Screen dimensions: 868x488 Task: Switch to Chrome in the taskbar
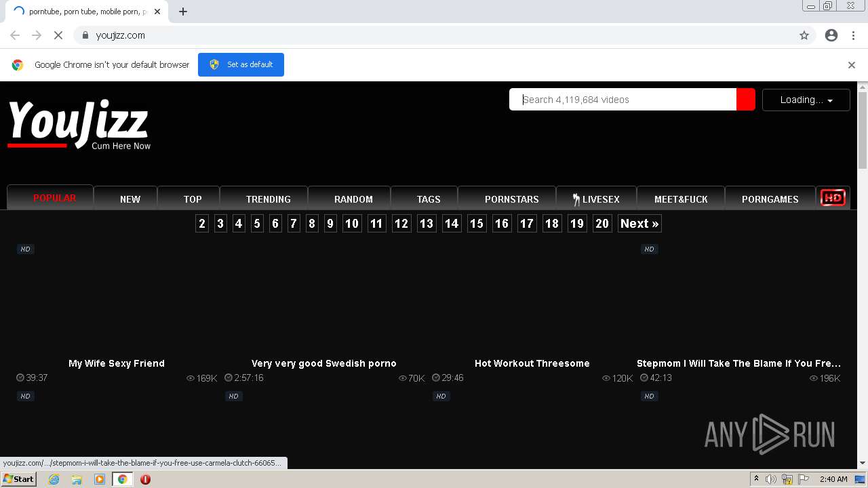click(x=123, y=479)
